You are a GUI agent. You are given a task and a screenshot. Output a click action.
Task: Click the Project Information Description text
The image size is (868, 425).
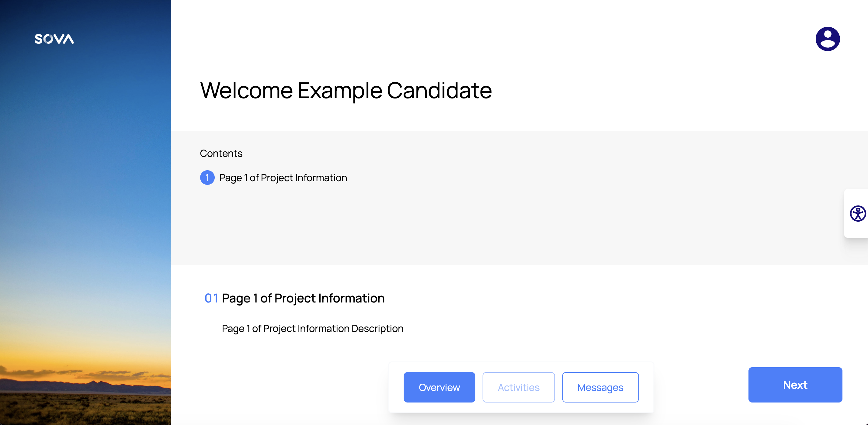click(312, 328)
